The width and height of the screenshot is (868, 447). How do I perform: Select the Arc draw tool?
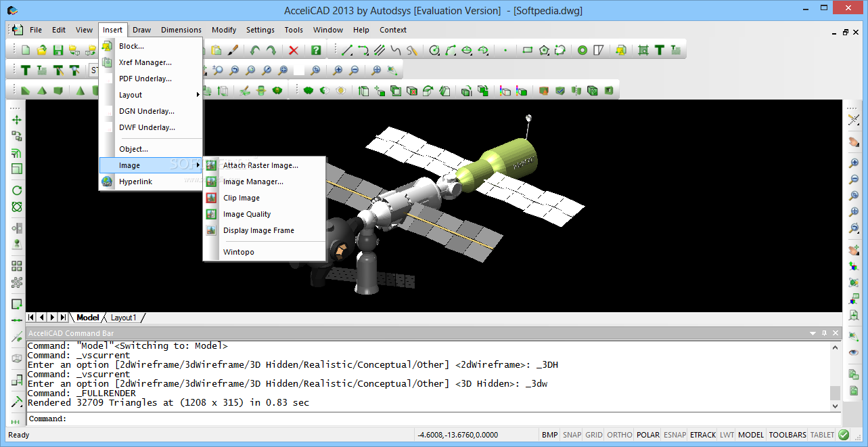click(451, 50)
